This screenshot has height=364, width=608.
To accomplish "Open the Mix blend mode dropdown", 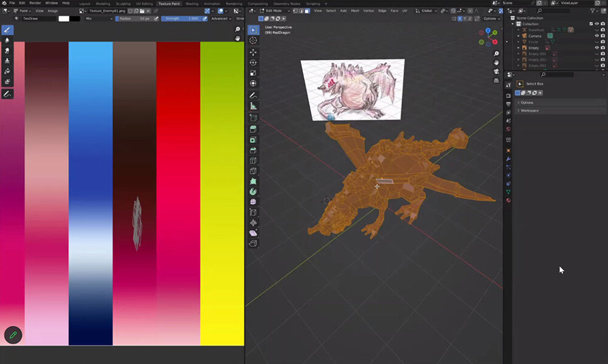I will click(97, 19).
